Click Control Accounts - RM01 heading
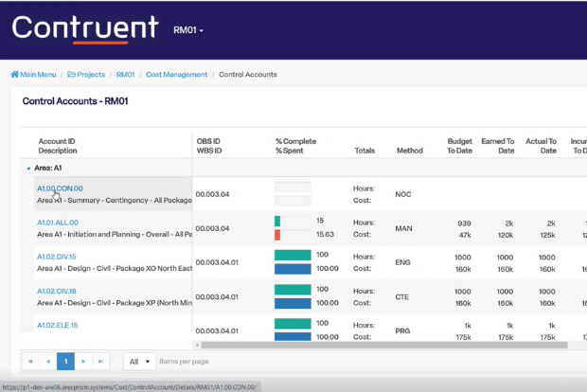Viewport: 587px width, 392px height. click(x=75, y=101)
